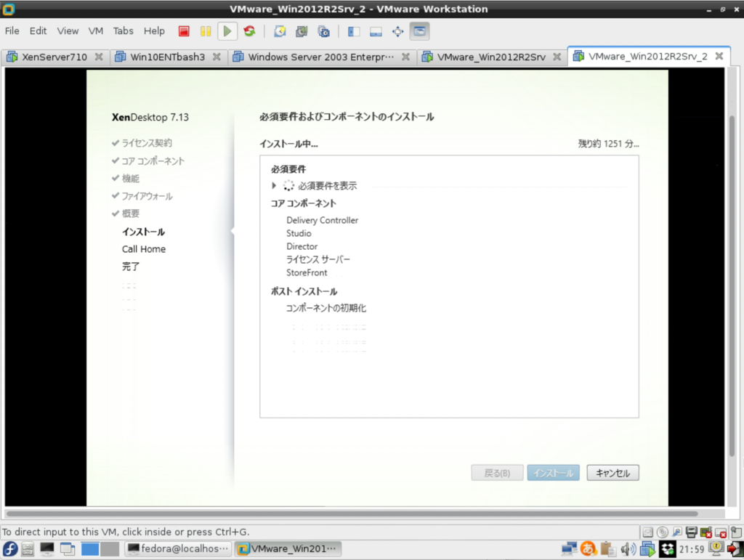Viewport: 744px width, 560px height.
Task: Expand the prerequisites display triangle
Action: coord(274,185)
